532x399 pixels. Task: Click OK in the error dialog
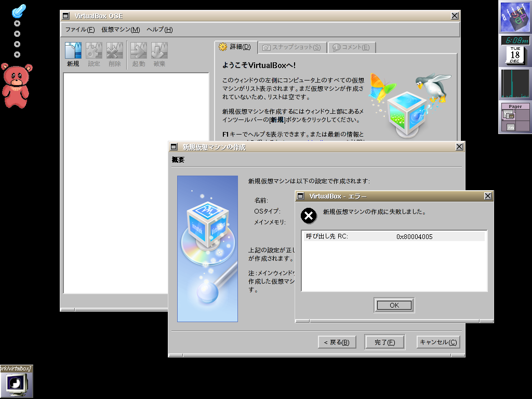[x=394, y=305]
